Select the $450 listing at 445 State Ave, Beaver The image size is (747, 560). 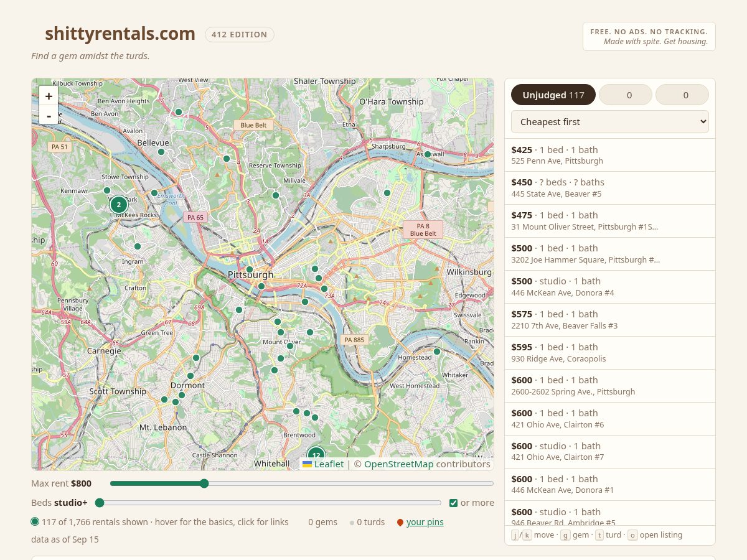610,188
